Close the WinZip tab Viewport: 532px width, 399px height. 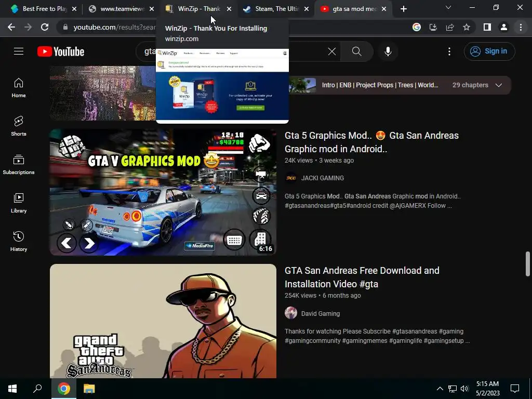pos(229,9)
